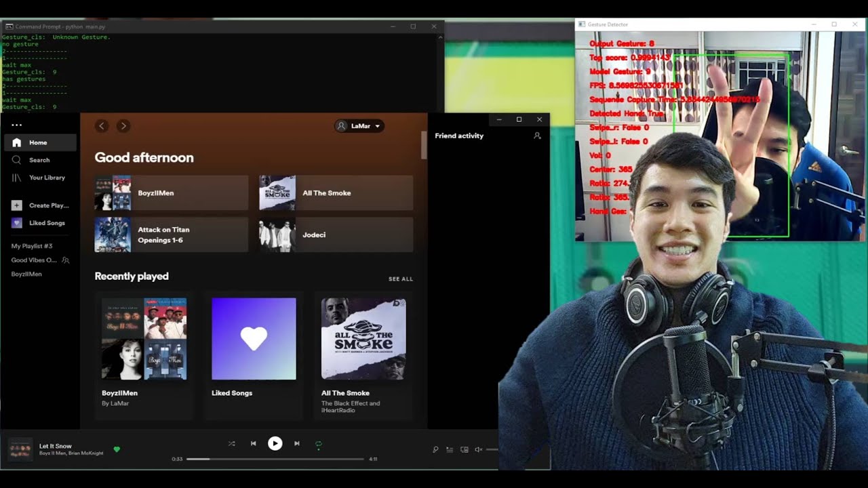The image size is (868, 488).
Task: Click Boyz II Men artist name in player
Action: 54,453
